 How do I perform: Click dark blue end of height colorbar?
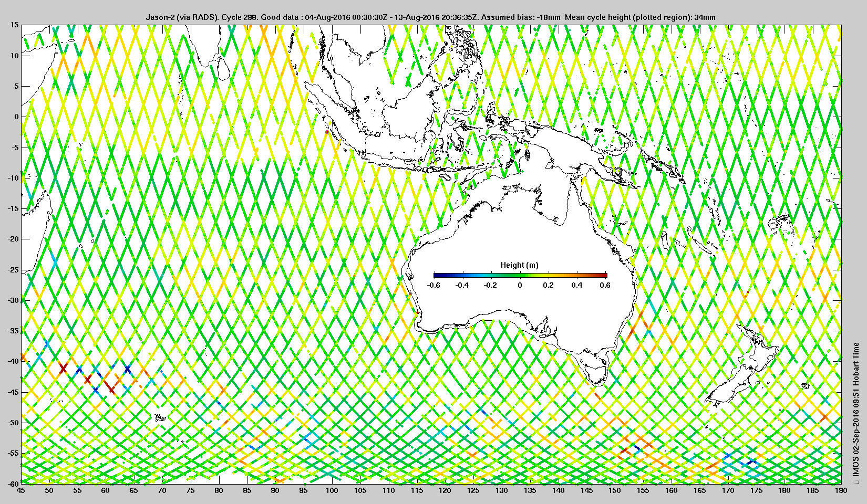(x=436, y=275)
